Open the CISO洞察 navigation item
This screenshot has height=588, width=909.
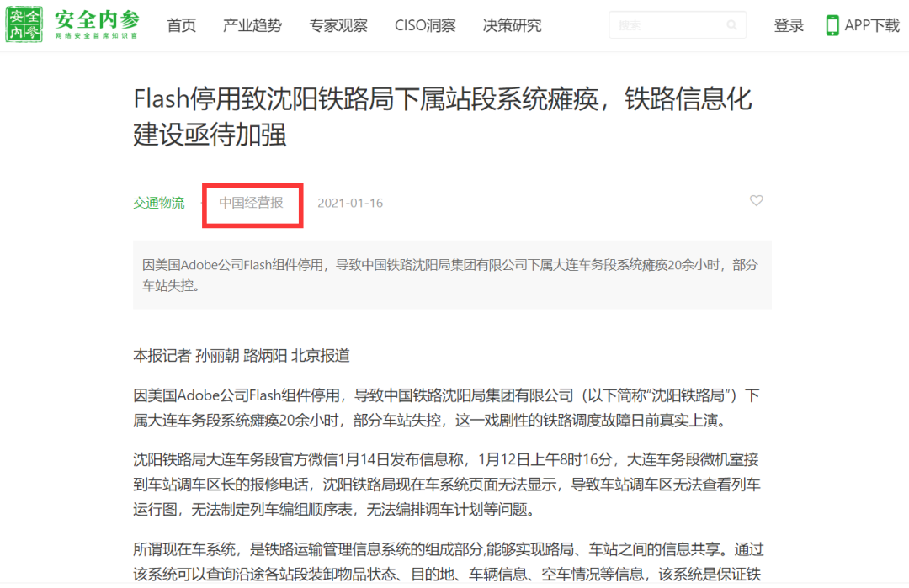[x=425, y=25]
